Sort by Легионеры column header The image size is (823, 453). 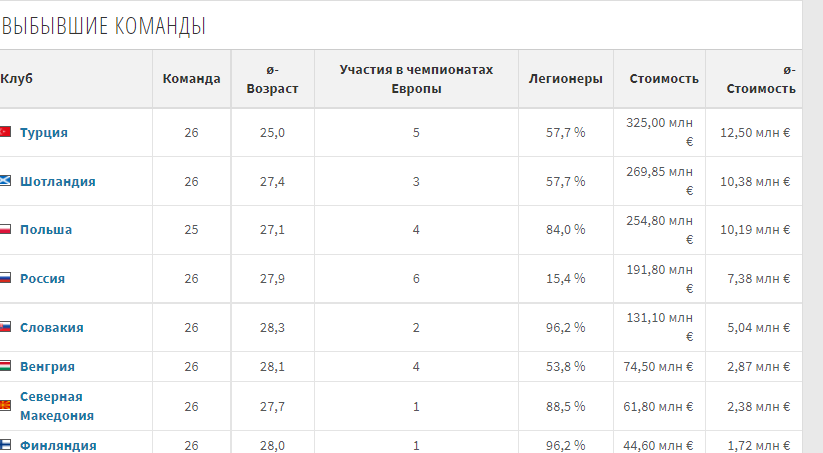pos(565,79)
